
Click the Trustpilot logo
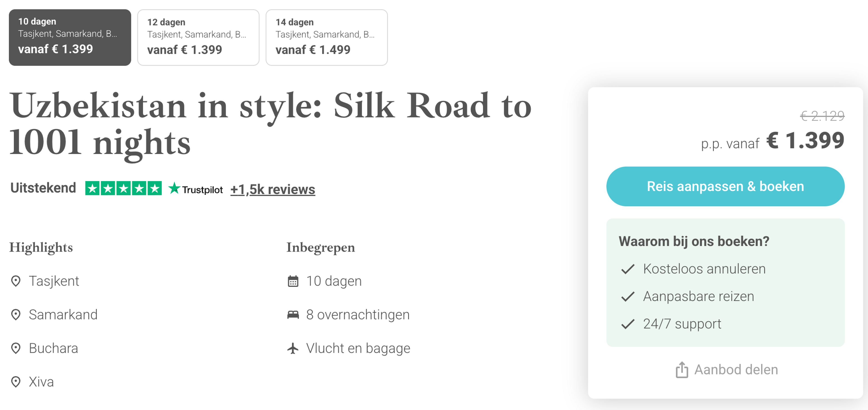(196, 189)
